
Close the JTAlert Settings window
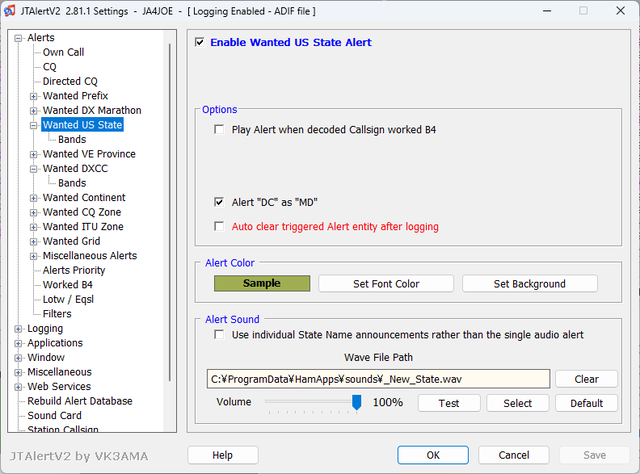point(620,11)
